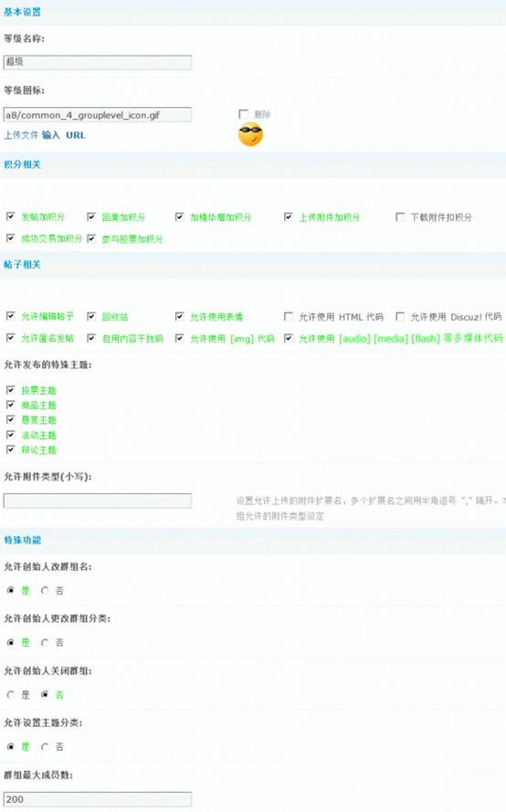Focus the 等级名称 text field
506x812 pixels.
(x=98, y=62)
